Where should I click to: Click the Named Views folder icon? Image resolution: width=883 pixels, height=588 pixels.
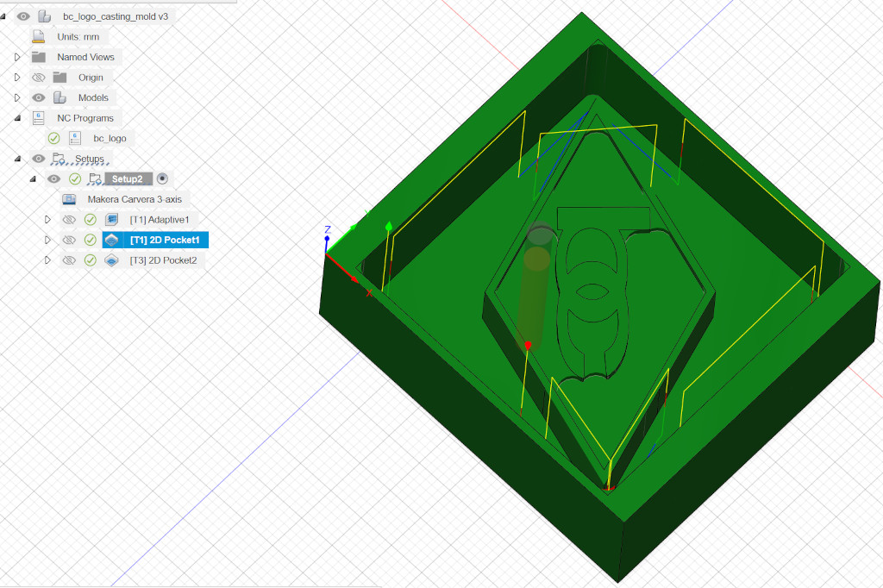pyautogui.click(x=38, y=57)
